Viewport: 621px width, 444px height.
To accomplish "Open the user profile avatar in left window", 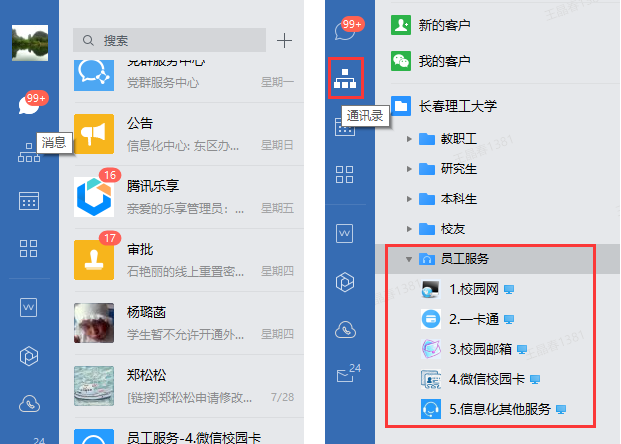I will pyautogui.click(x=30, y=43).
